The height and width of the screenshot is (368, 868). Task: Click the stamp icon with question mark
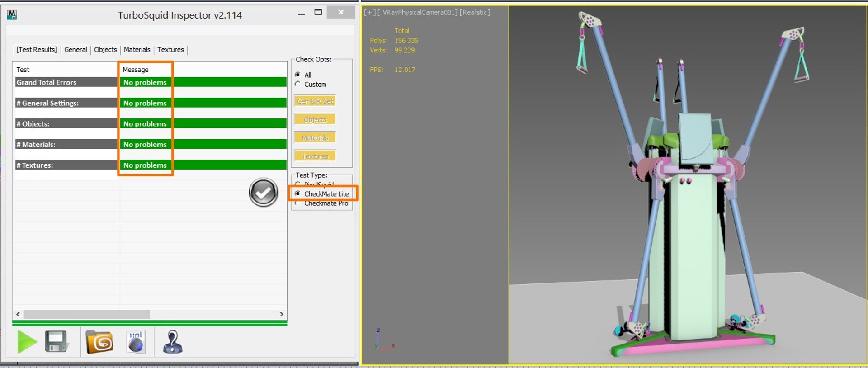tap(173, 342)
